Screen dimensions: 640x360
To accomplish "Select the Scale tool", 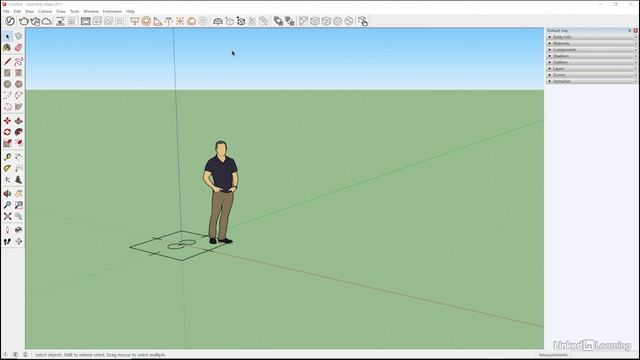I will click(x=7, y=143).
